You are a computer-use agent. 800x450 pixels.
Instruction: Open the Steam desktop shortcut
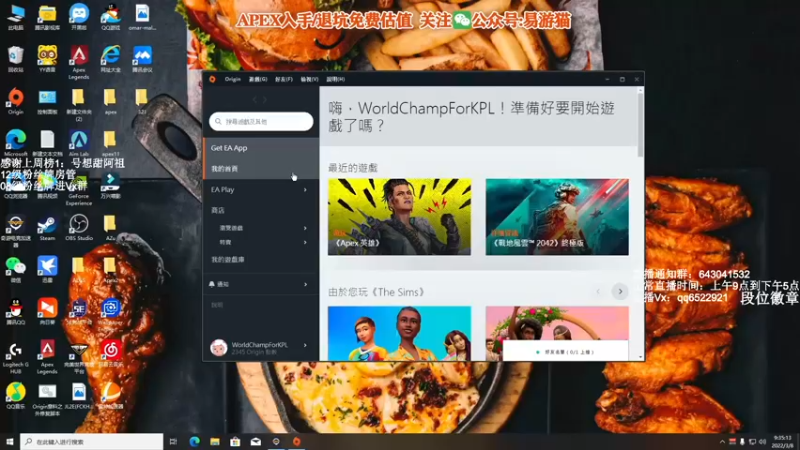(x=47, y=228)
